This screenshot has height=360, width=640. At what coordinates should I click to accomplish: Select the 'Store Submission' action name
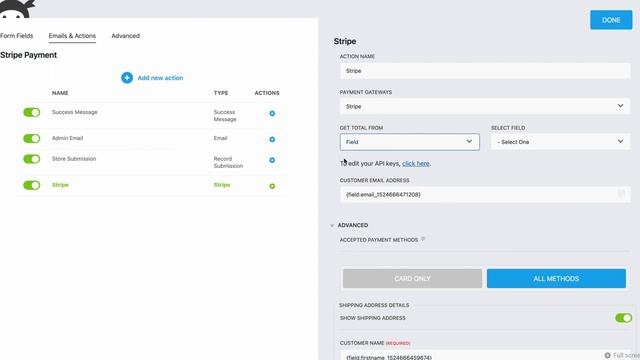(74, 159)
